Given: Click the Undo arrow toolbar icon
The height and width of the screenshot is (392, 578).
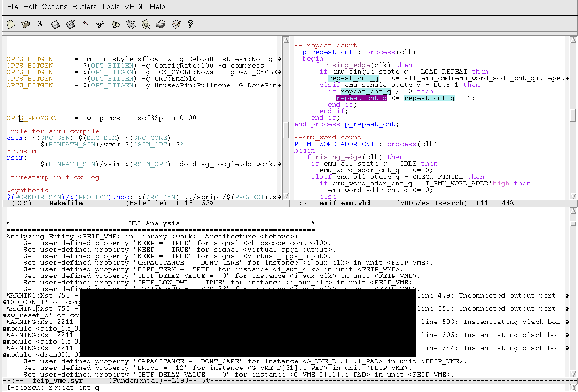Looking at the screenshot, I should (85, 23).
